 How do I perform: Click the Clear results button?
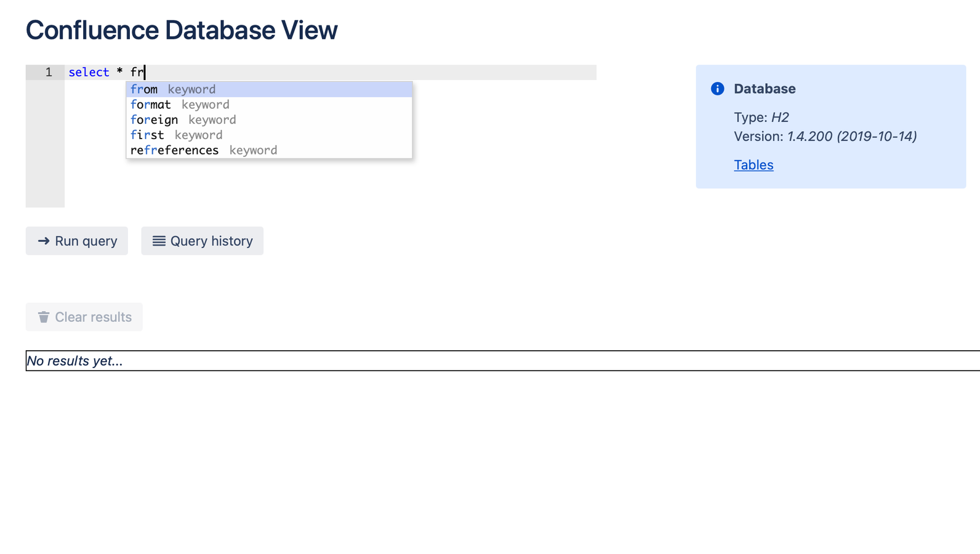coord(84,317)
